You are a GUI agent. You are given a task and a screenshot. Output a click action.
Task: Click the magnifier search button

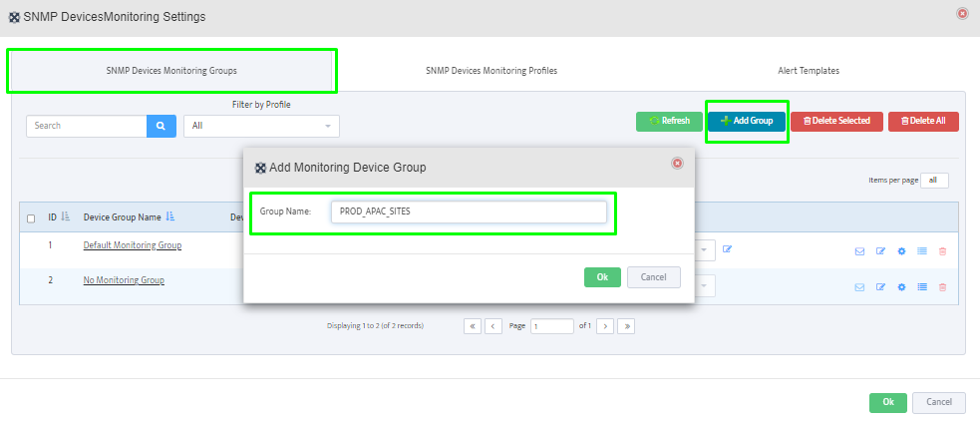[x=161, y=126]
